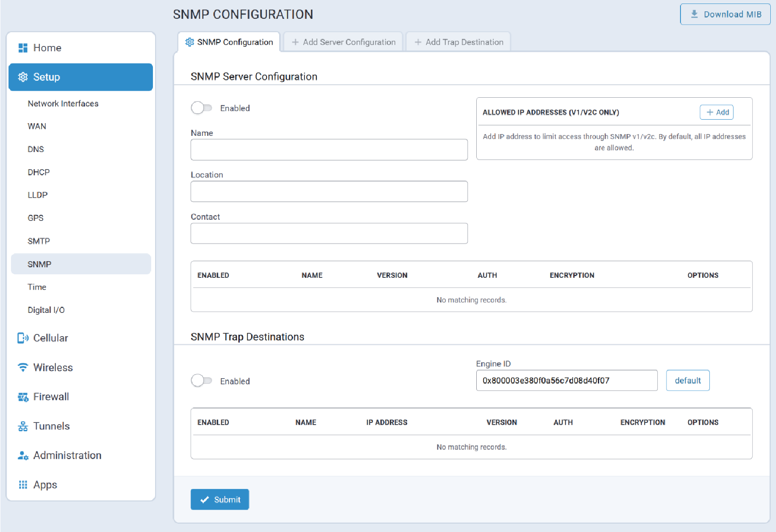Enable the SNMP Trap Destinations toggle
The image size is (776, 532).
point(202,381)
